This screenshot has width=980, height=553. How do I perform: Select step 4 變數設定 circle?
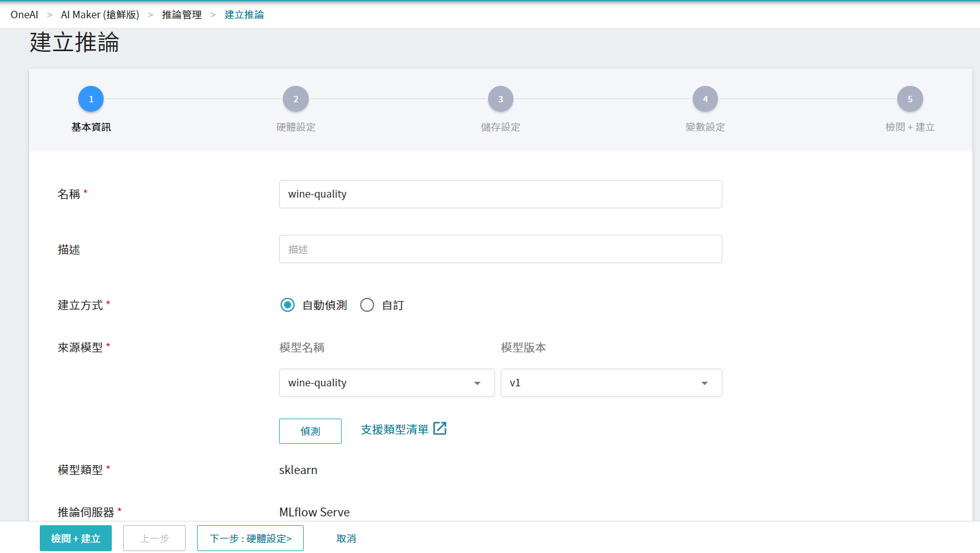tap(705, 99)
